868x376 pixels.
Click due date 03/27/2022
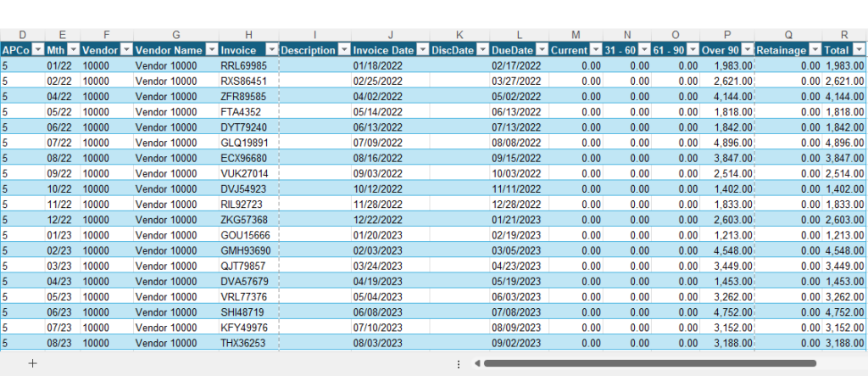tap(520, 81)
